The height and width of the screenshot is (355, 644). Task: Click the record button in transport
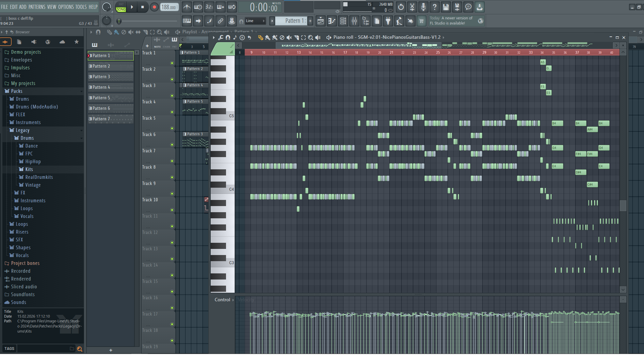pos(154,7)
